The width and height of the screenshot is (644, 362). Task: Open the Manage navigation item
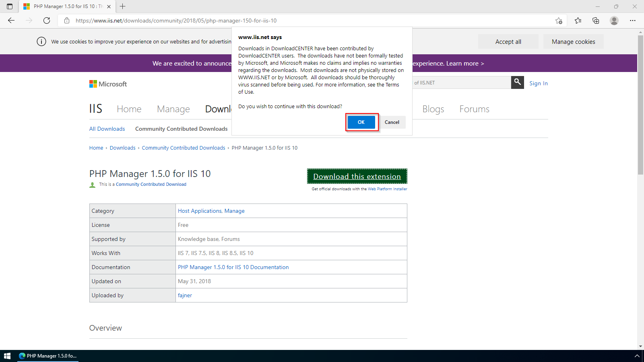[x=173, y=109]
